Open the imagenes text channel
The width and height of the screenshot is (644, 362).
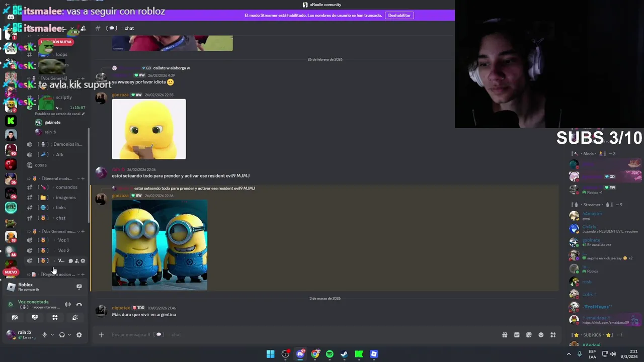pos(56,198)
